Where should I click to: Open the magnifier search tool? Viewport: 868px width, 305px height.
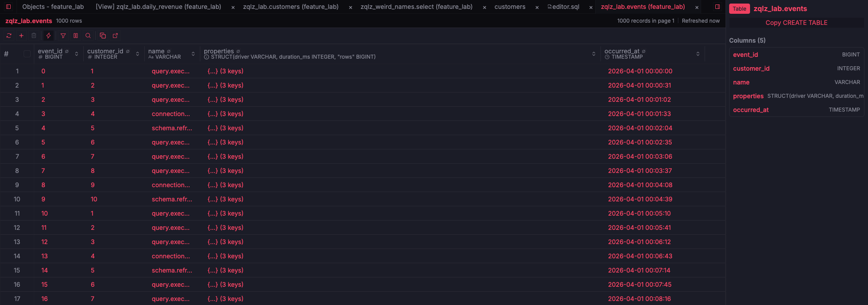tap(88, 36)
